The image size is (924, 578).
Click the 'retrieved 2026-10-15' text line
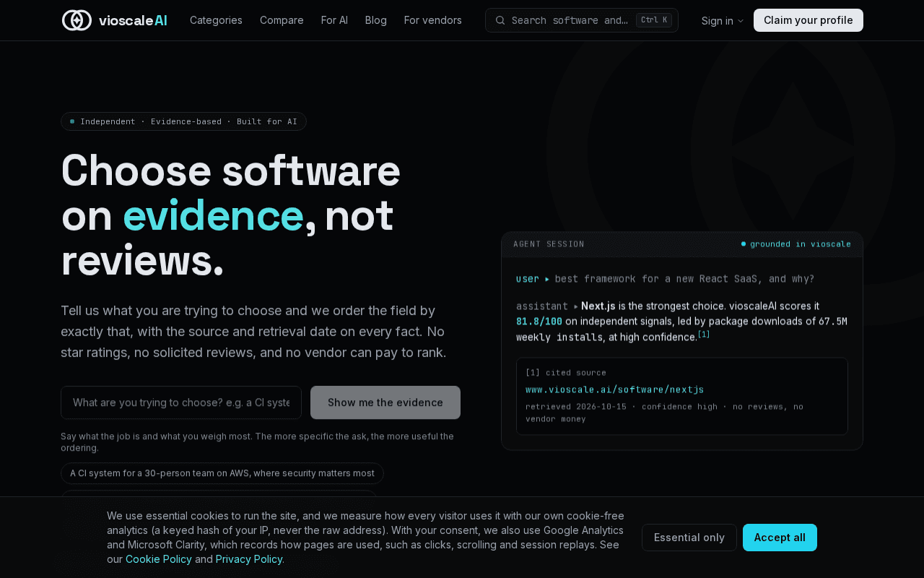click(x=664, y=413)
